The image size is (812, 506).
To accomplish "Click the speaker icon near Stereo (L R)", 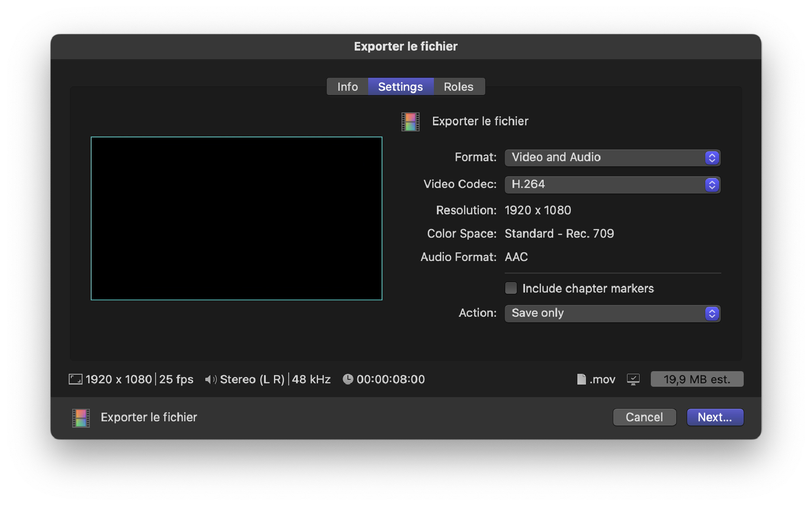I will coord(210,379).
